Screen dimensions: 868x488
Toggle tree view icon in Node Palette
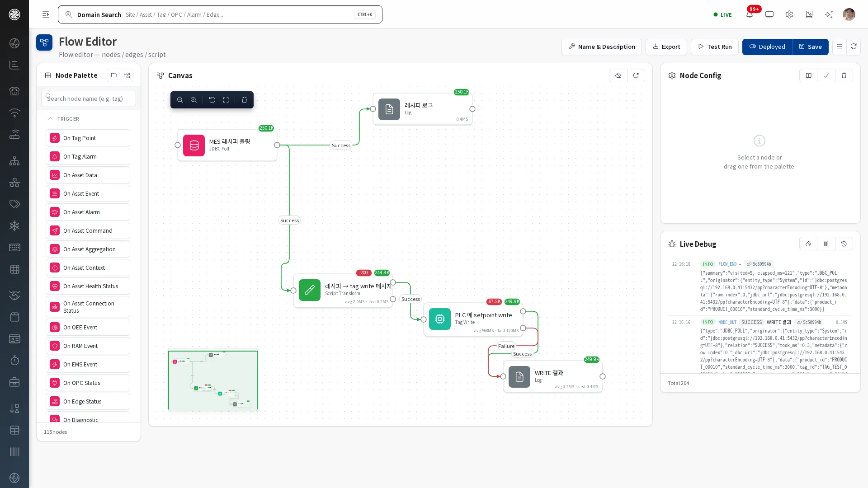coord(127,75)
